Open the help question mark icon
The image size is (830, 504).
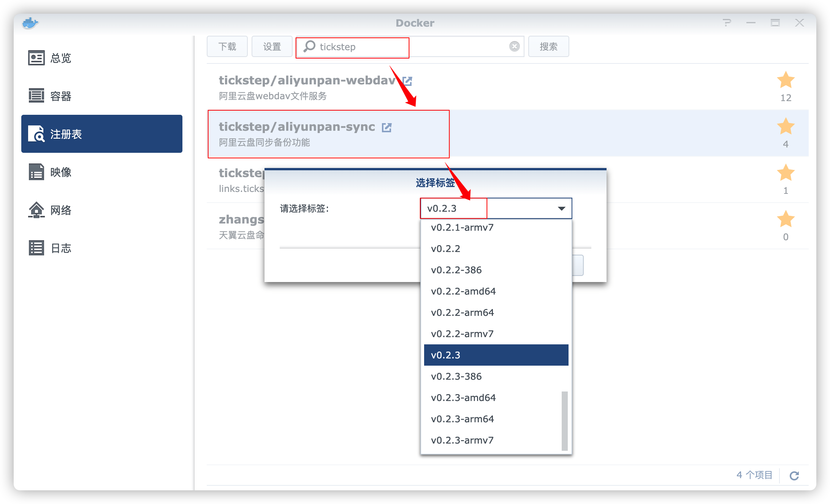(727, 23)
